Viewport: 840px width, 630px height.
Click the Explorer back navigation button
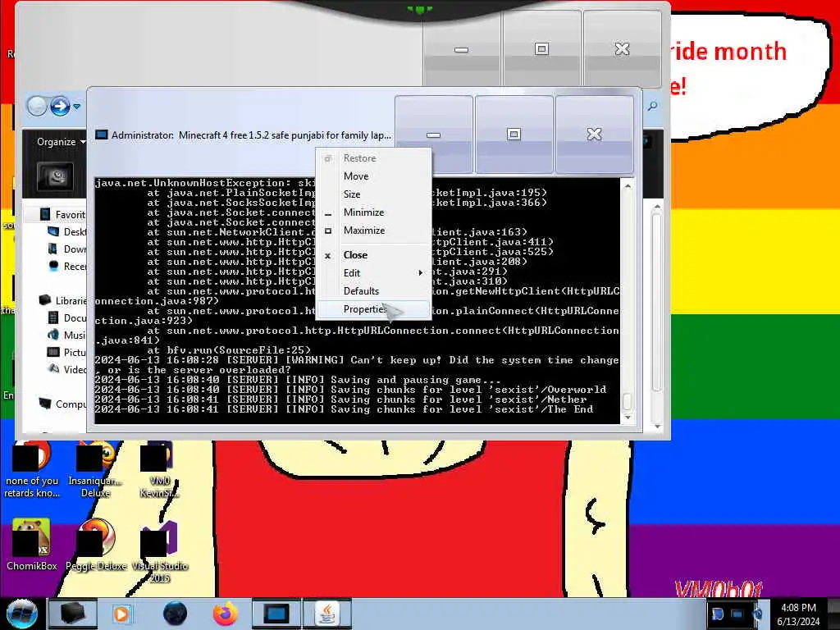pyautogui.click(x=37, y=106)
